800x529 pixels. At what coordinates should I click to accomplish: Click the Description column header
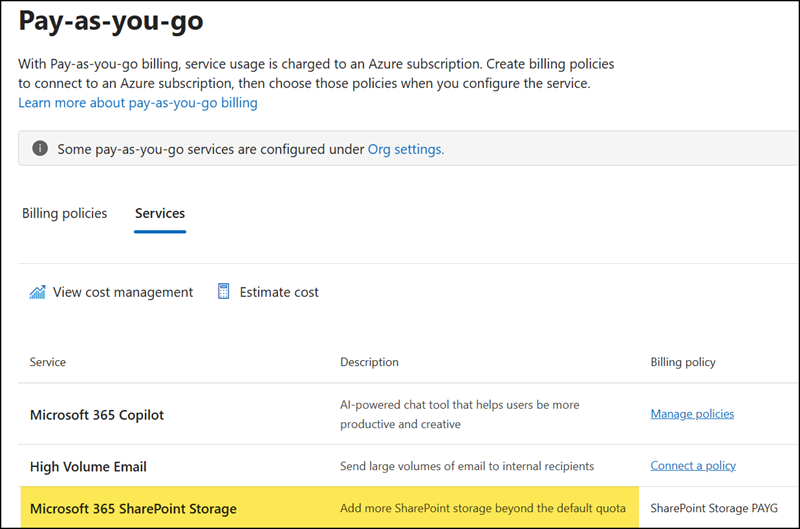[369, 362]
